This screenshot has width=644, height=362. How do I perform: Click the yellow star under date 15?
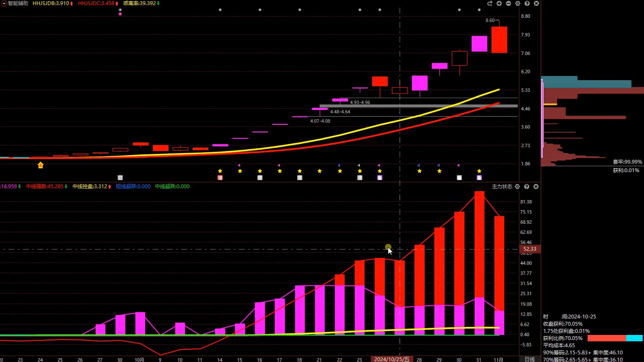[x=240, y=171]
